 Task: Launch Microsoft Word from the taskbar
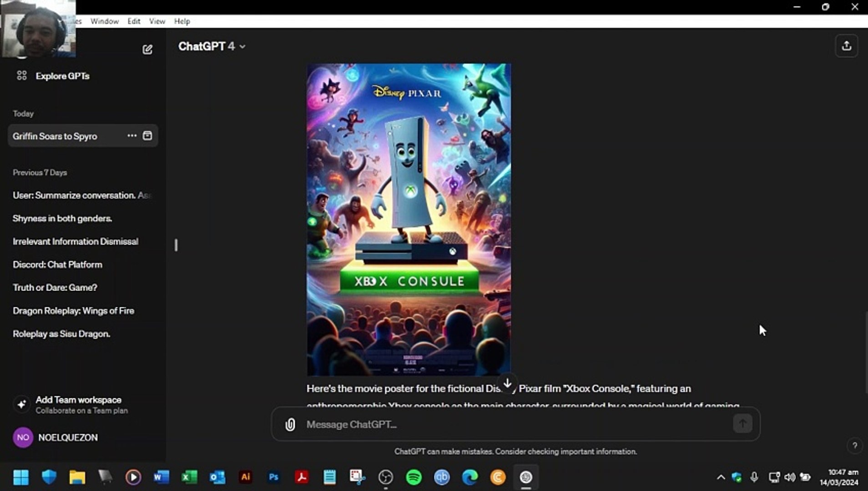coord(161,477)
